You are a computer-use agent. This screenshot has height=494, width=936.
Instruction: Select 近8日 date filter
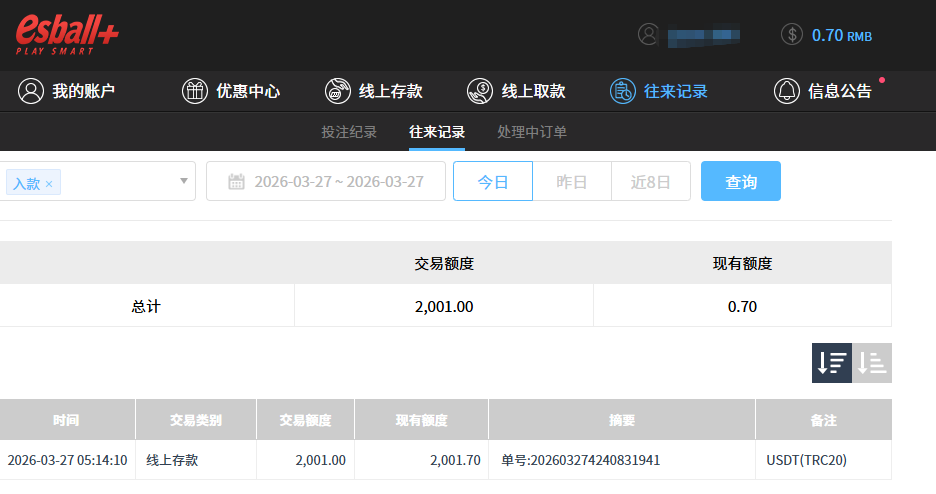[x=650, y=181]
